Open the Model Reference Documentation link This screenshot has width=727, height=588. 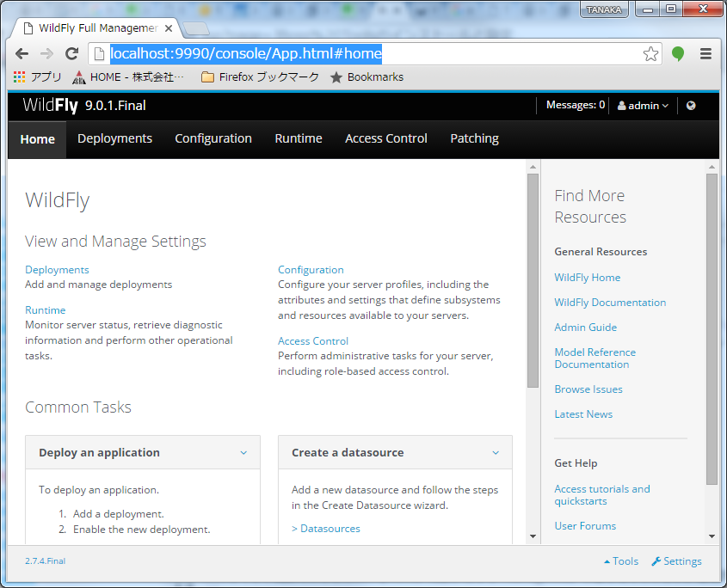595,358
